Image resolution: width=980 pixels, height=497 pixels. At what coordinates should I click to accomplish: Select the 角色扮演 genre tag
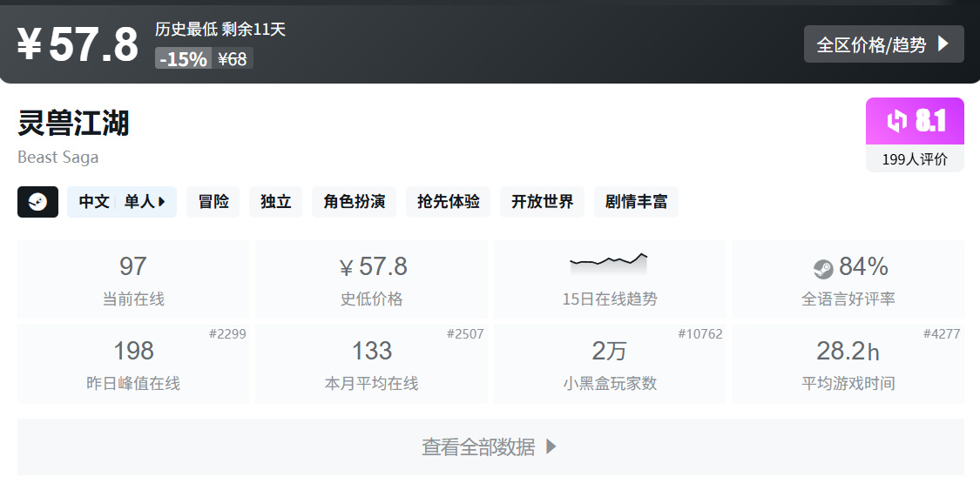click(355, 202)
